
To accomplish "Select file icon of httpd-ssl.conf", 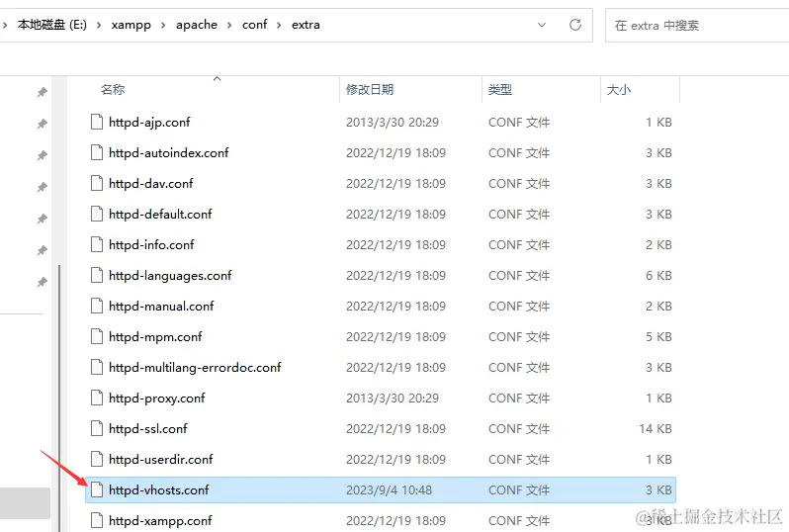I will (x=97, y=429).
